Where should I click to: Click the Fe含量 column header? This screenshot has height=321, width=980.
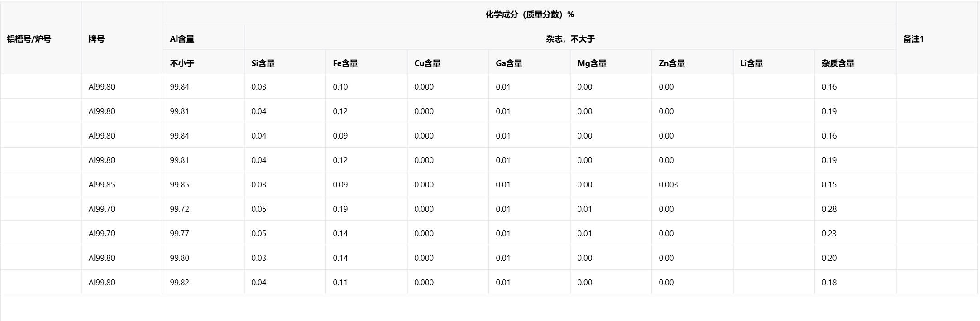[x=345, y=63]
